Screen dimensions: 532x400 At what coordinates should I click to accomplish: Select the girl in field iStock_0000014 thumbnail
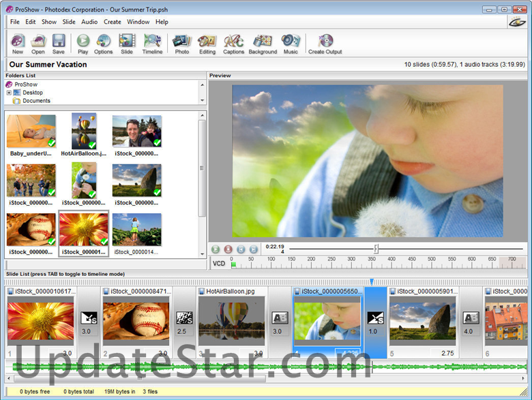pos(137,230)
